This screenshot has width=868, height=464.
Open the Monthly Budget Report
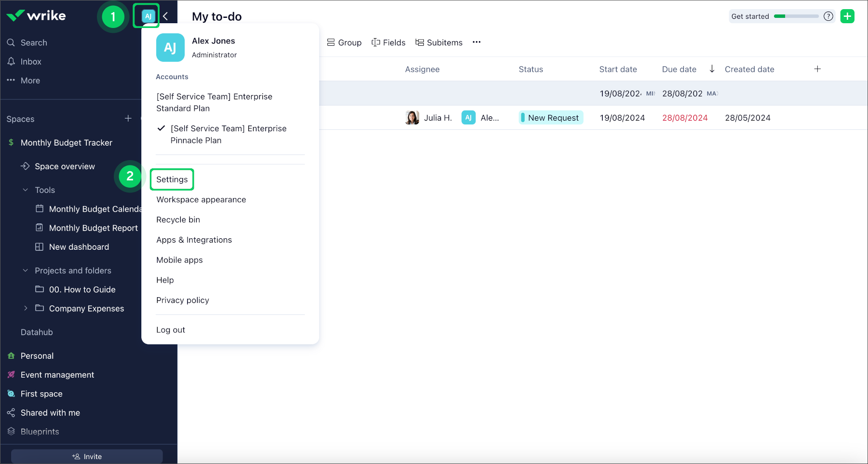(x=93, y=228)
